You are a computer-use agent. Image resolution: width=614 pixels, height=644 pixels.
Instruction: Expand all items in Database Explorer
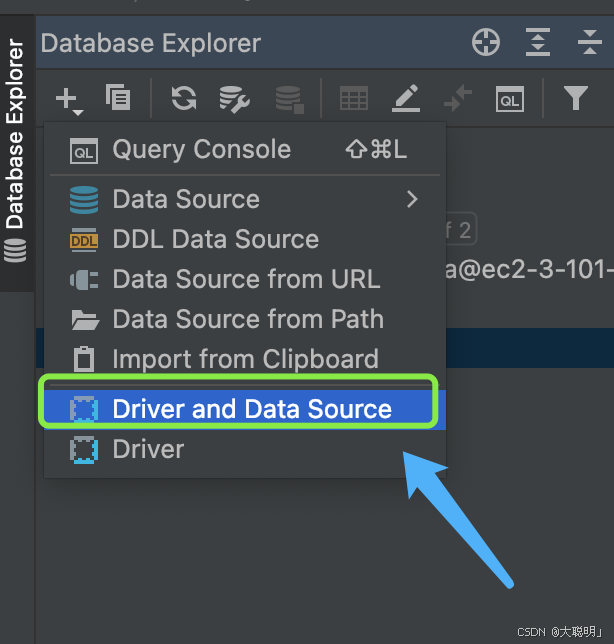coord(538,43)
